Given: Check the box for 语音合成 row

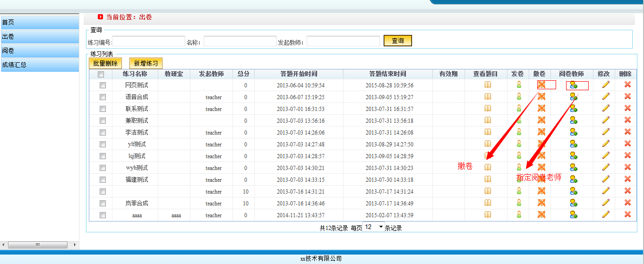Looking at the screenshot, I should tap(103, 97).
